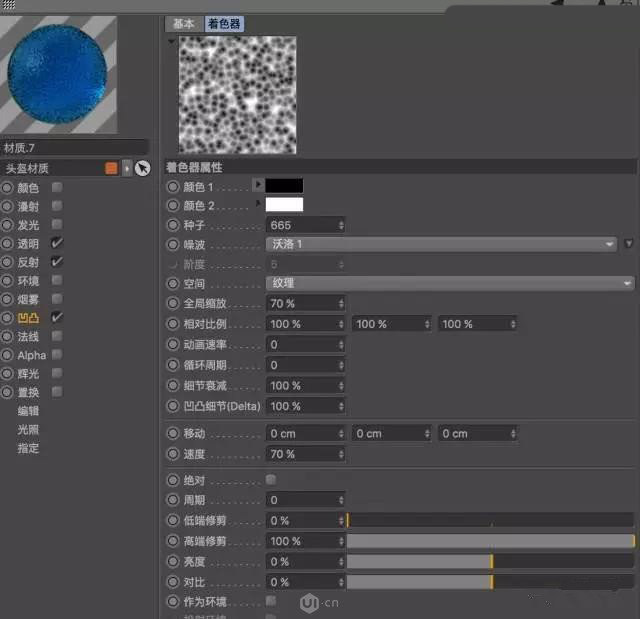Viewport: 640px width, 619px height.
Task: Toggle the 绝对 checkbox
Action: coord(271,479)
